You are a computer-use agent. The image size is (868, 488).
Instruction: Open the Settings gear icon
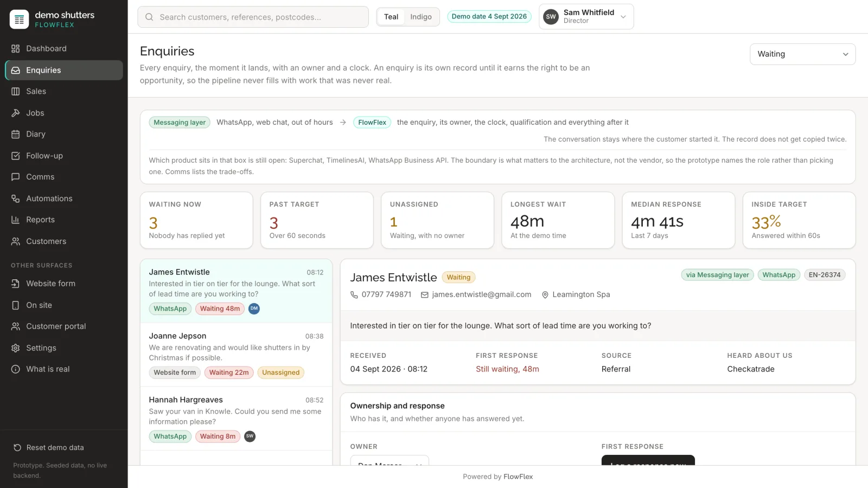click(x=16, y=348)
